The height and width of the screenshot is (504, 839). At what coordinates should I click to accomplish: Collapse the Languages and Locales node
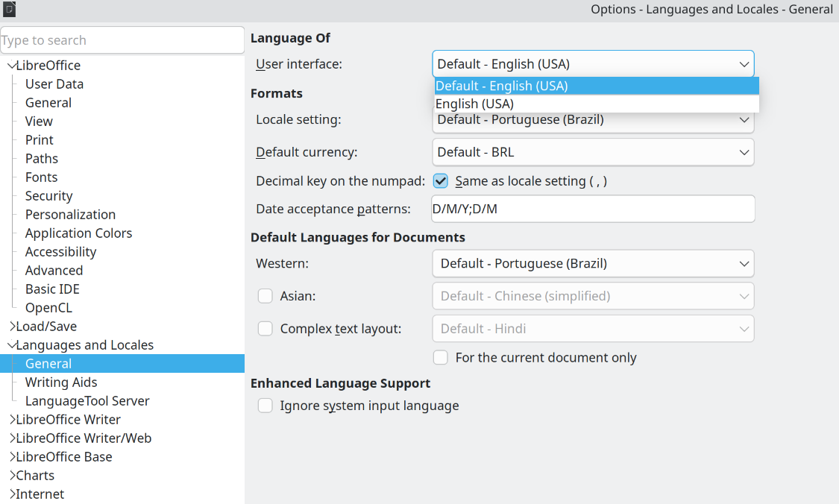[12, 345]
